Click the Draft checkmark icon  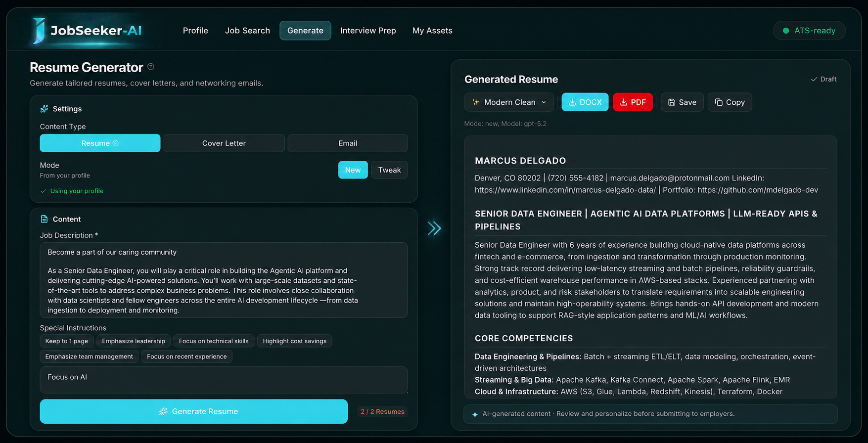click(814, 79)
